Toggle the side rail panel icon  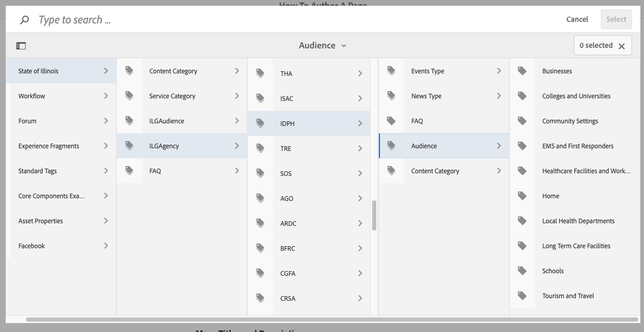coord(21,46)
